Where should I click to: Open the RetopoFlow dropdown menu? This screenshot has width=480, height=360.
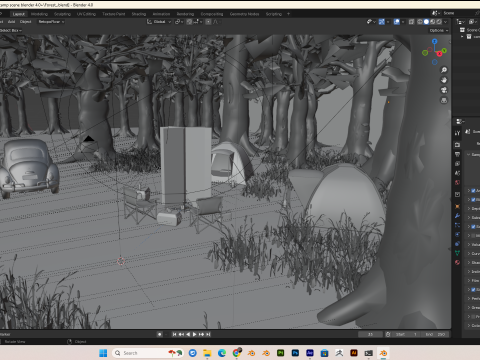51,22
